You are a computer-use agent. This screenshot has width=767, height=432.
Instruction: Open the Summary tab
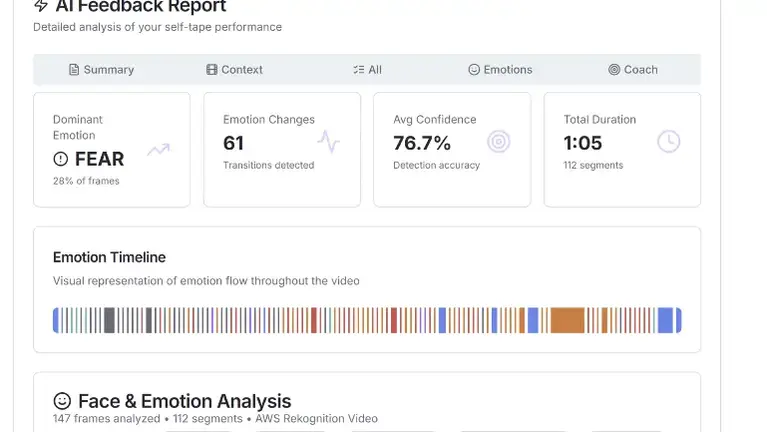pyautogui.click(x=101, y=70)
